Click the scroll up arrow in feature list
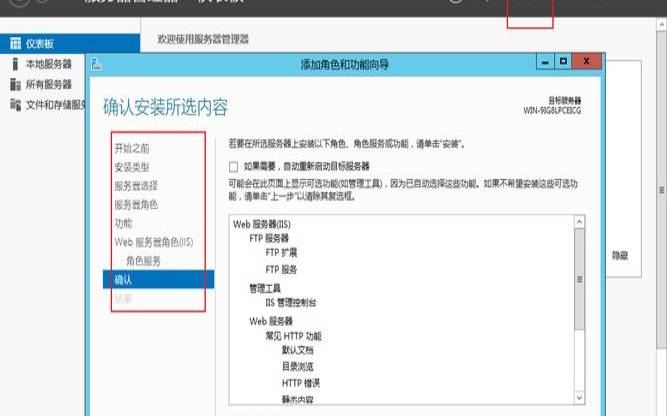The width and height of the screenshot is (667, 416). 579,222
